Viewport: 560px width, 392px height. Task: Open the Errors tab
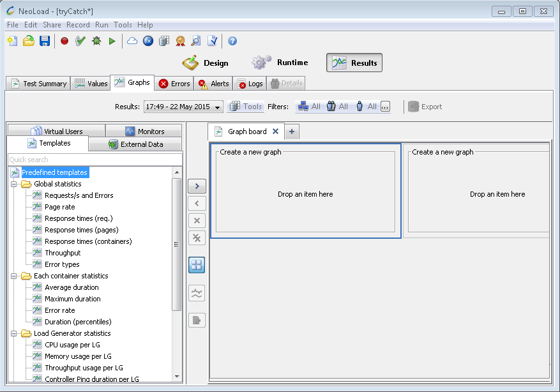tap(174, 84)
